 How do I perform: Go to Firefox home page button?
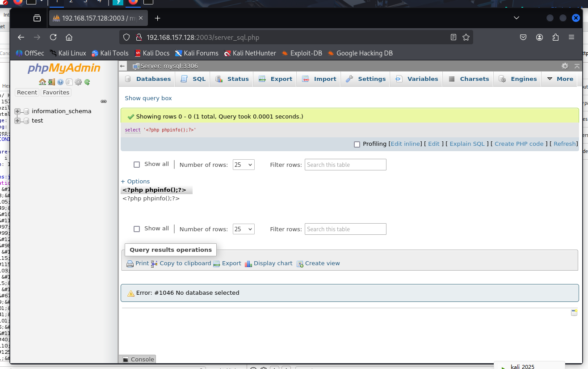69,37
